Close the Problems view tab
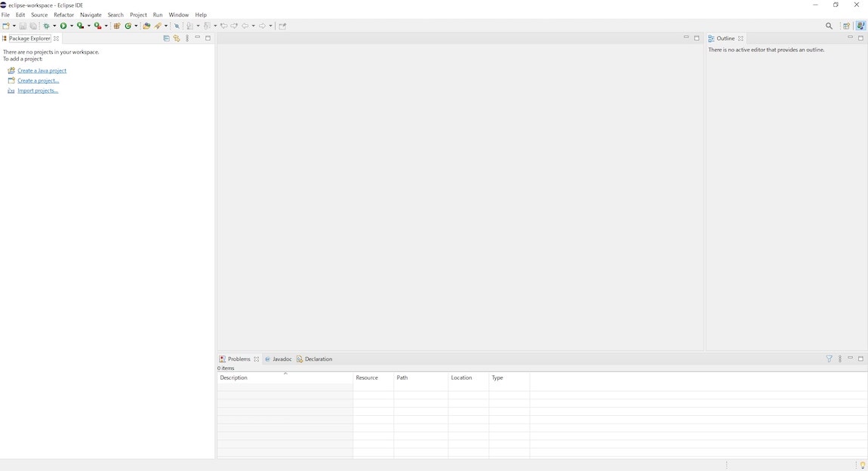 point(257,359)
